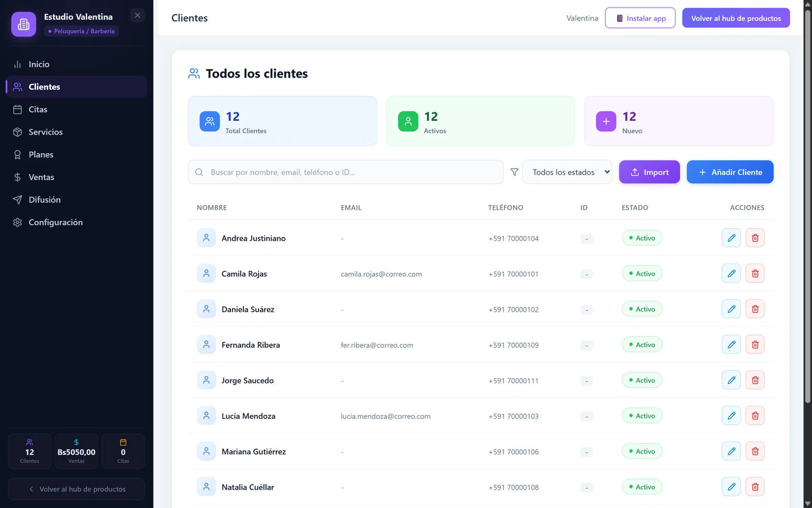Open edit for Fernanda Ribera
Viewport: 812px width, 508px height.
click(x=731, y=344)
